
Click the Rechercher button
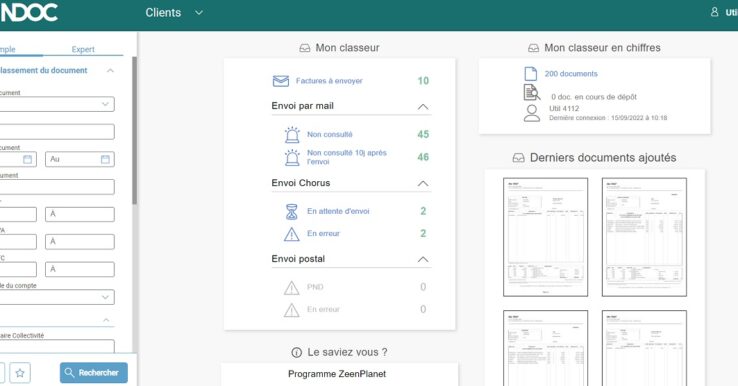coord(94,373)
